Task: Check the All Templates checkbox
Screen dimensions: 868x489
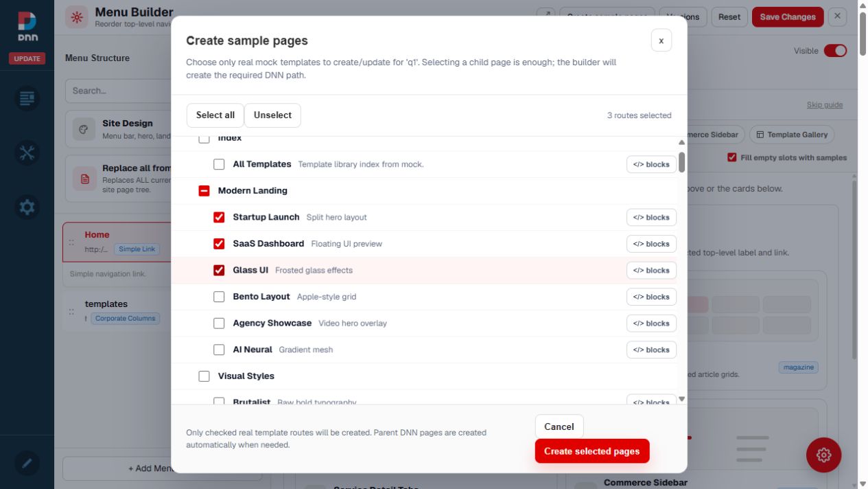Action: point(219,164)
